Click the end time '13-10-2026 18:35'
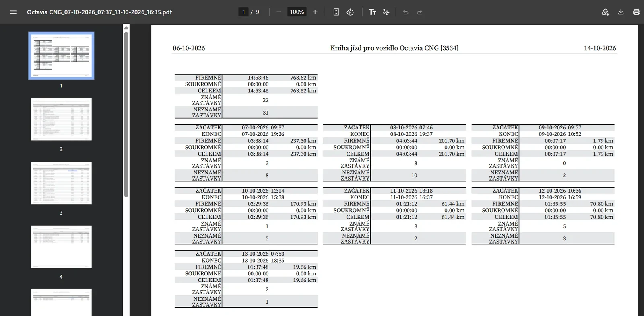This screenshot has height=316, width=644. [x=263, y=261]
